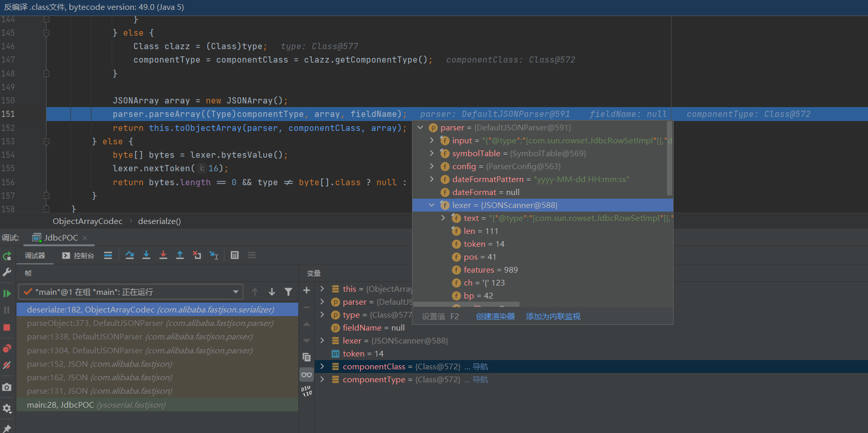Click the red Force Step Into icon
Viewport: 868px width, 433px height.
(x=163, y=255)
